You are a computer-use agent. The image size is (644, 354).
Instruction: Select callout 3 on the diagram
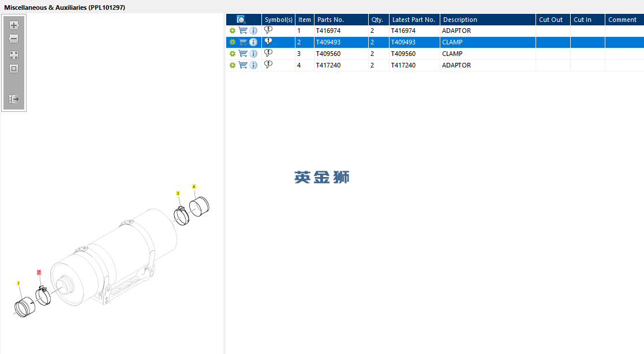click(x=178, y=193)
